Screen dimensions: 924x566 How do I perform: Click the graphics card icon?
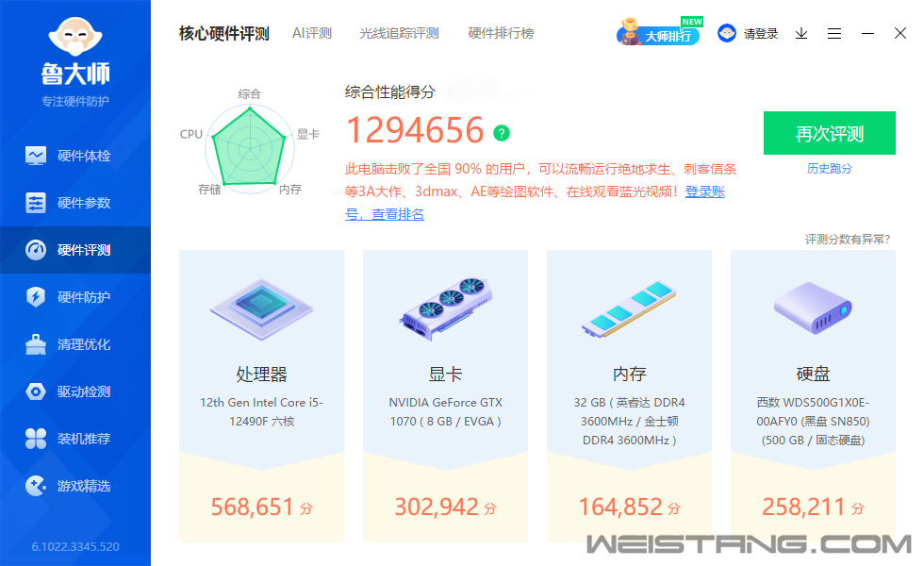(x=445, y=308)
